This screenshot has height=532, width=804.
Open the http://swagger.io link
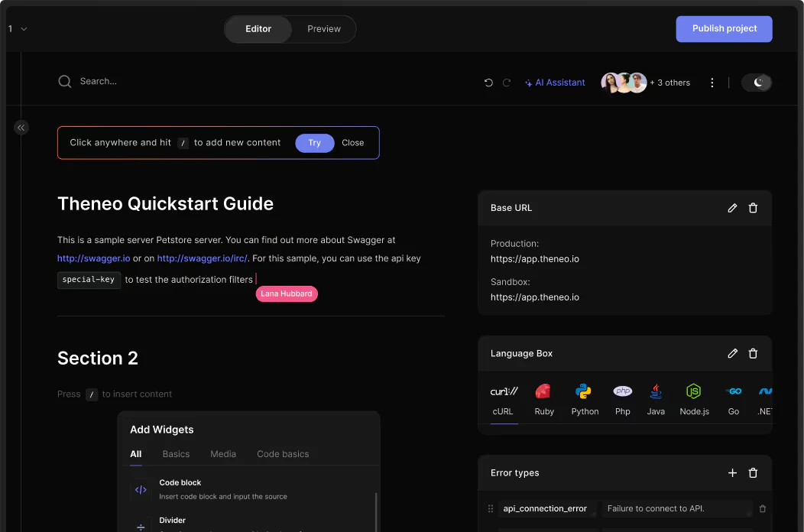click(93, 258)
